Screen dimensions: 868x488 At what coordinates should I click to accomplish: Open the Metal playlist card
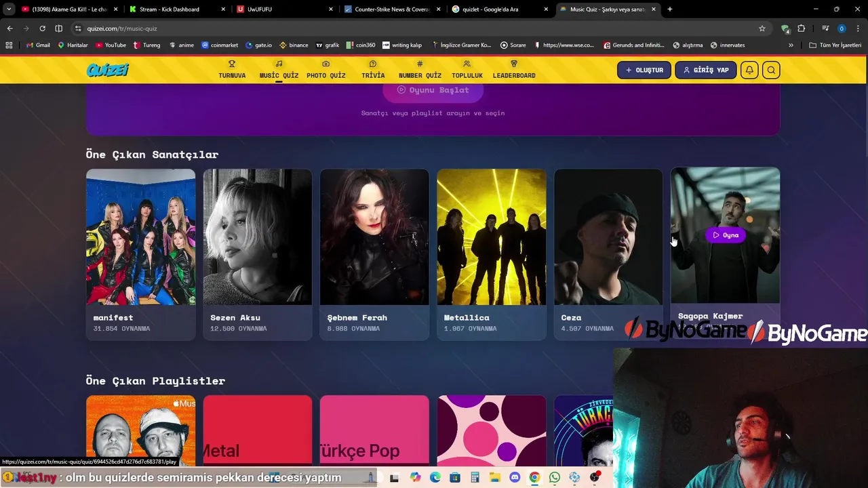click(x=258, y=431)
